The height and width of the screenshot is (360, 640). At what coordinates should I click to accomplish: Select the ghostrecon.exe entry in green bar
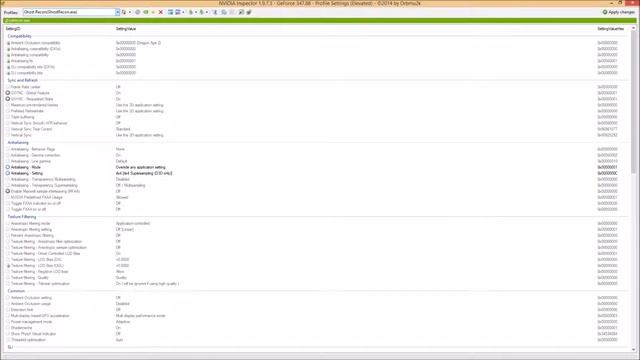18,20
